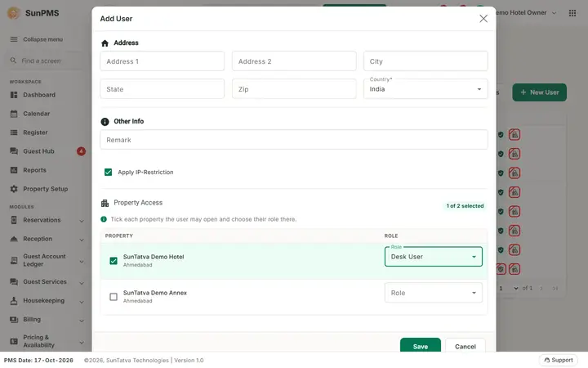Click the last row red lock icon
588x368 pixels.
pos(514,269)
